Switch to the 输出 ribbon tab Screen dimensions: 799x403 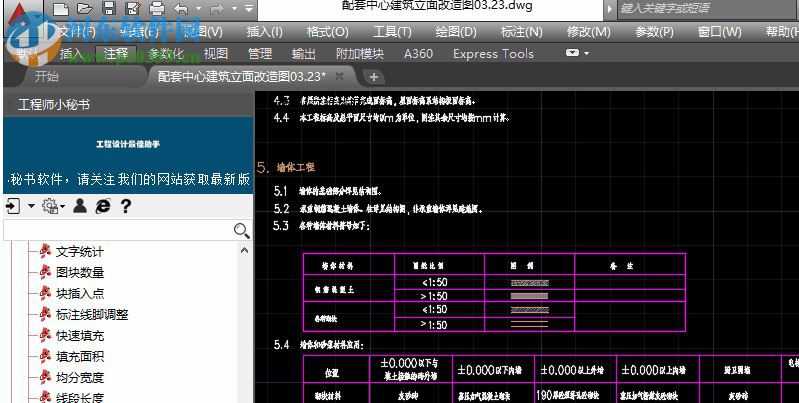[304, 54]
